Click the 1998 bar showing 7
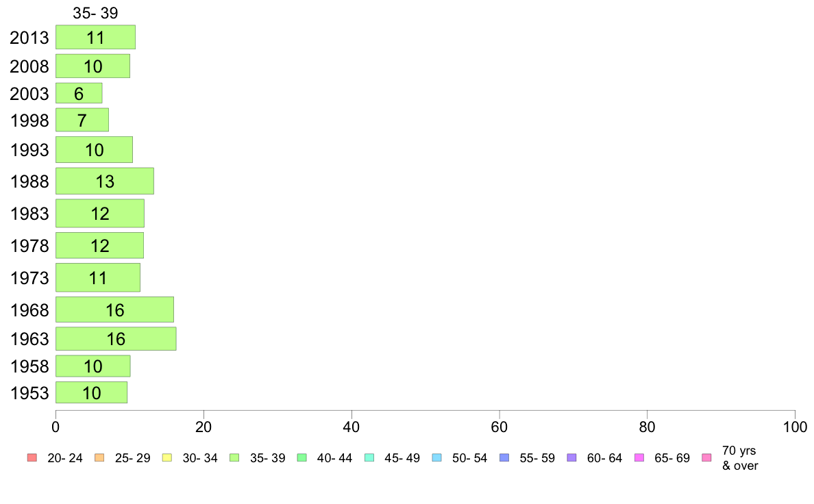Viewport: 814px width, 504px height. (82, 120)
